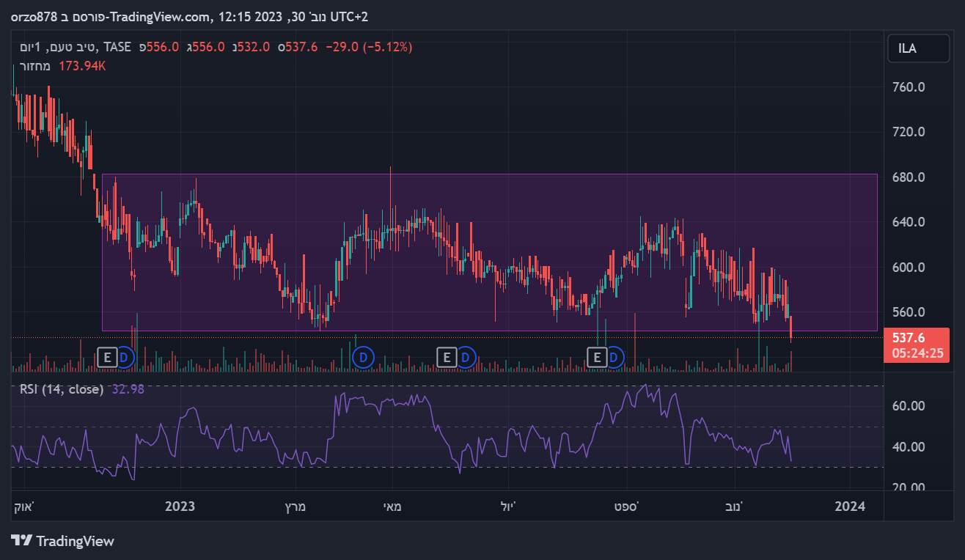
Task: Click the leftmost dividend "D" marker
Action: pyautogui.click(x=124, y=358)
